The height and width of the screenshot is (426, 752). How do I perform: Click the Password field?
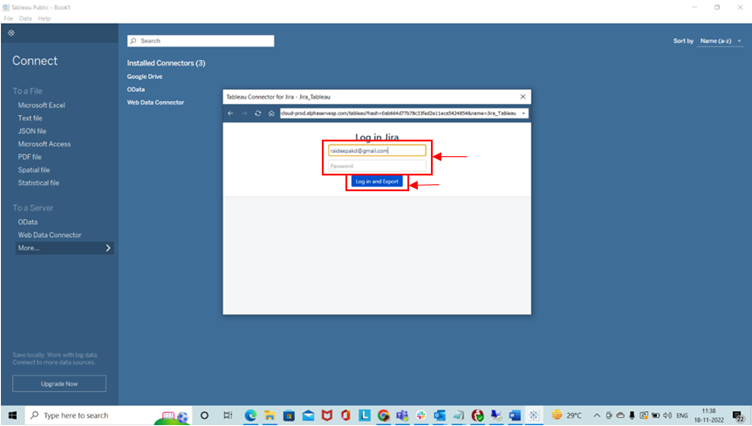(x=377, y=166)
